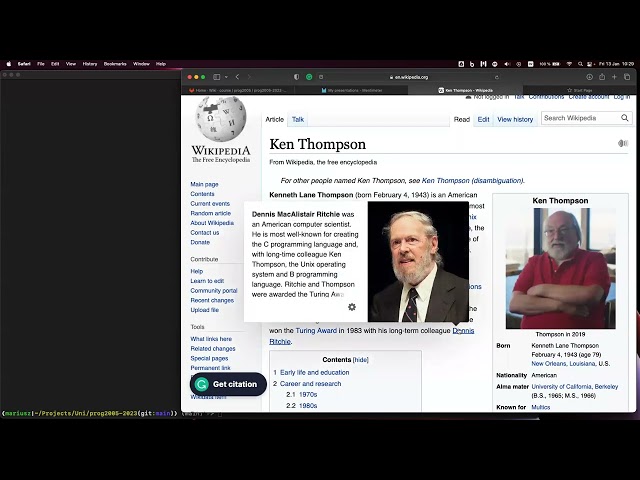Jump to Early life and education section
The height and width of the screenshot is (480, 640).
point(315,372)
